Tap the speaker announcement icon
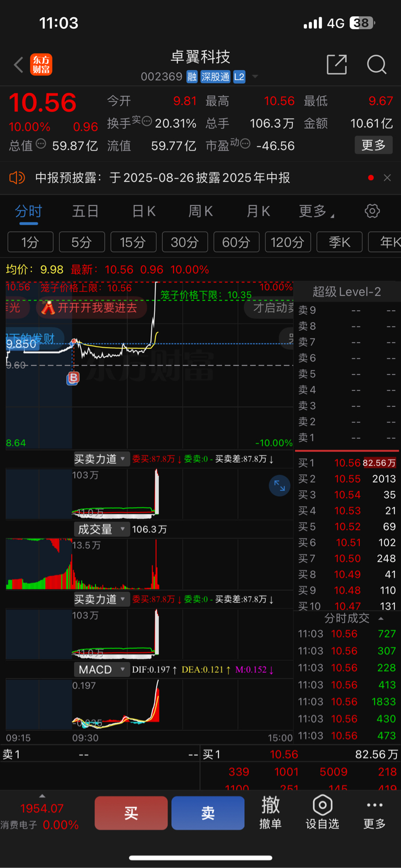 tap(17, 178)
